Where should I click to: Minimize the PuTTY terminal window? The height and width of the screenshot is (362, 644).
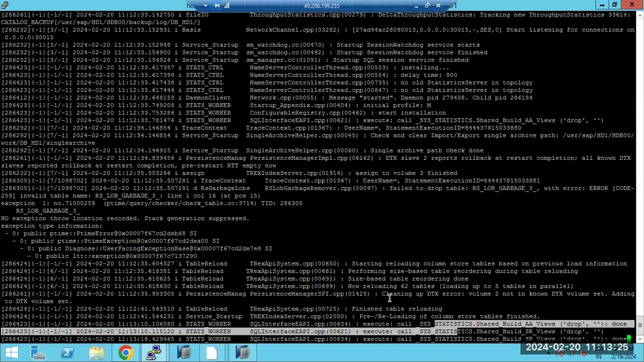[602, 5]
